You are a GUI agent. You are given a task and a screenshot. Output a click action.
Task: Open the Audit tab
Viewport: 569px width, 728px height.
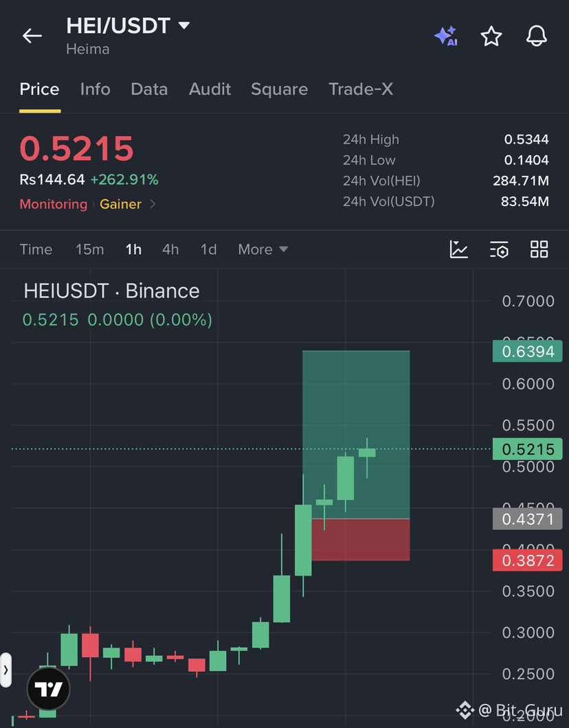coord(210,89)
